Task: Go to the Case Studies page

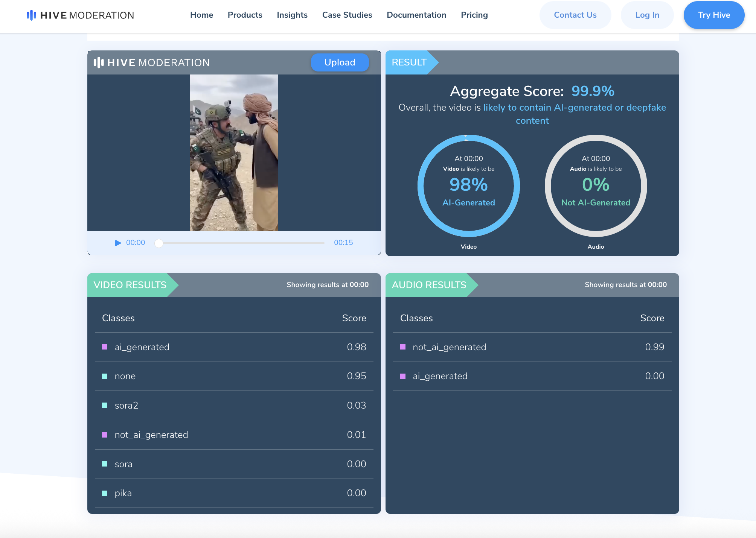Action: tap(347, 15)
